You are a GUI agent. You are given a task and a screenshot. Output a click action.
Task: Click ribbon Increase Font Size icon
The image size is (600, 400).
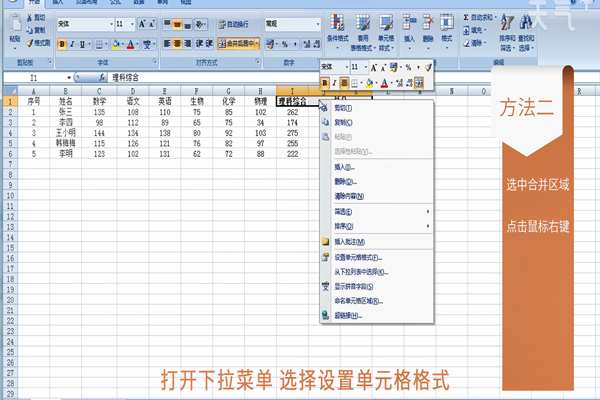click(142, 24)
